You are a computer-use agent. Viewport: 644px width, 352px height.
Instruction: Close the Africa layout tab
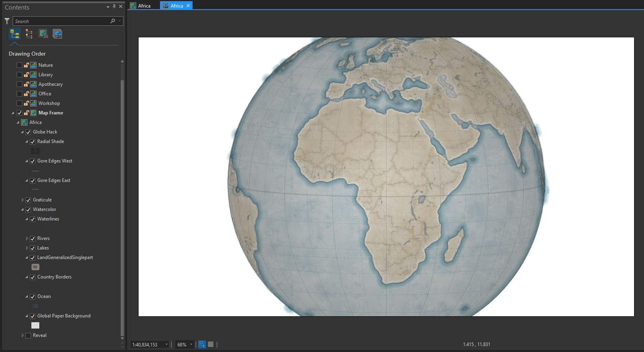point(188,6)
